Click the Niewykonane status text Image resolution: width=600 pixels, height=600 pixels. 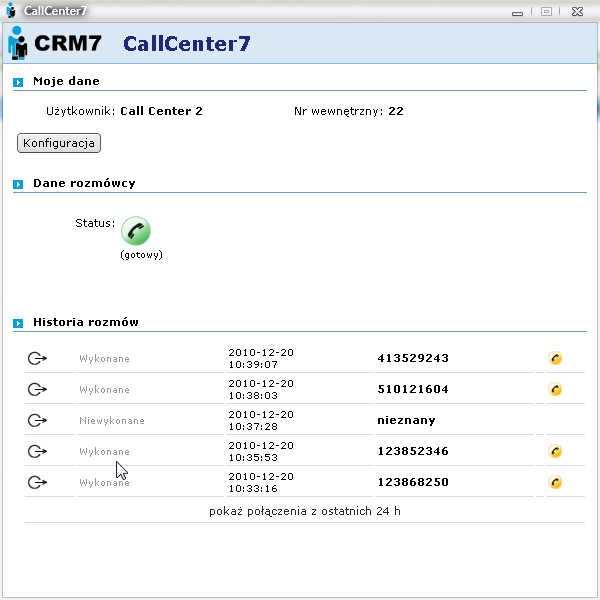(112, 421)
